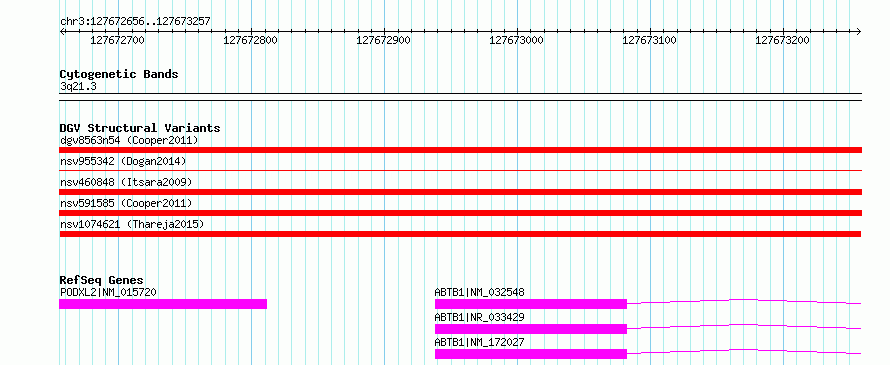Click the nsv591585 (Cooper2011) variant label
Screen dimensions: 890x365
pos(126,203)
